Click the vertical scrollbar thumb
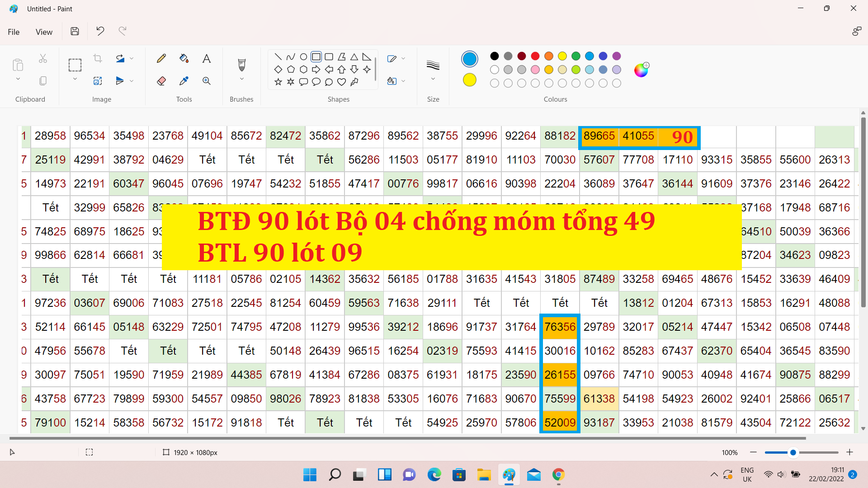This screenshot has height=488, width=868. (863, 212)
